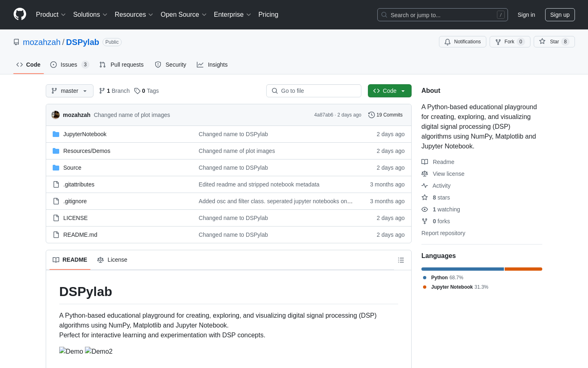
Task: Click the commit history clock icon
Action: click(372, 115)
